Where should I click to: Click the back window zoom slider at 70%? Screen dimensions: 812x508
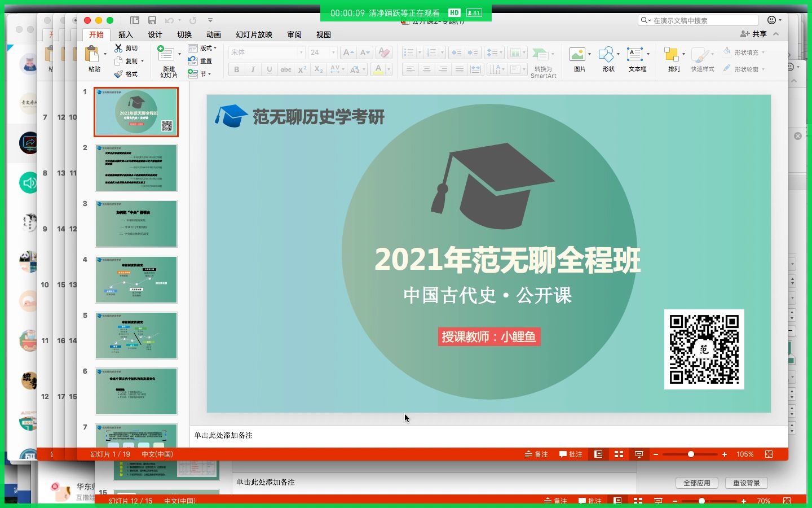click(x=701, y=501)
